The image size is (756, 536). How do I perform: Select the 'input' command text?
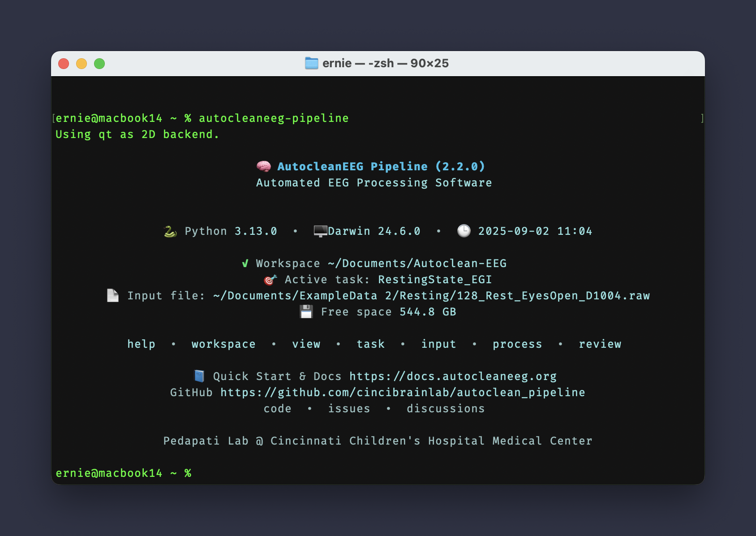[x=438, y=344]
